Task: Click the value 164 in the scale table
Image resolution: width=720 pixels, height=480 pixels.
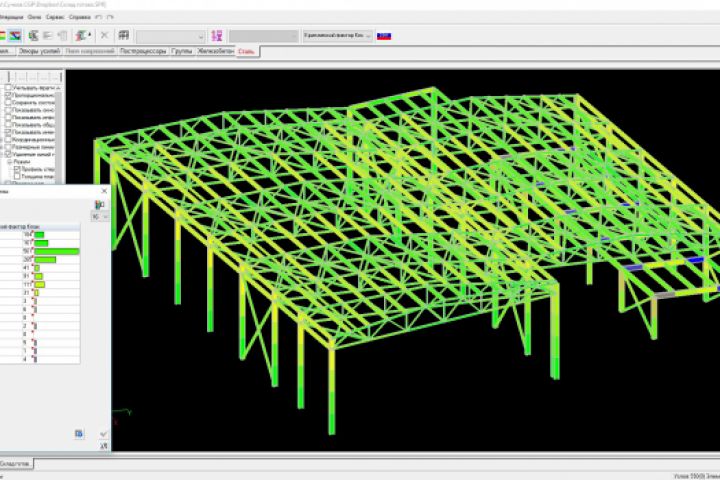Action: coord(27,235)
